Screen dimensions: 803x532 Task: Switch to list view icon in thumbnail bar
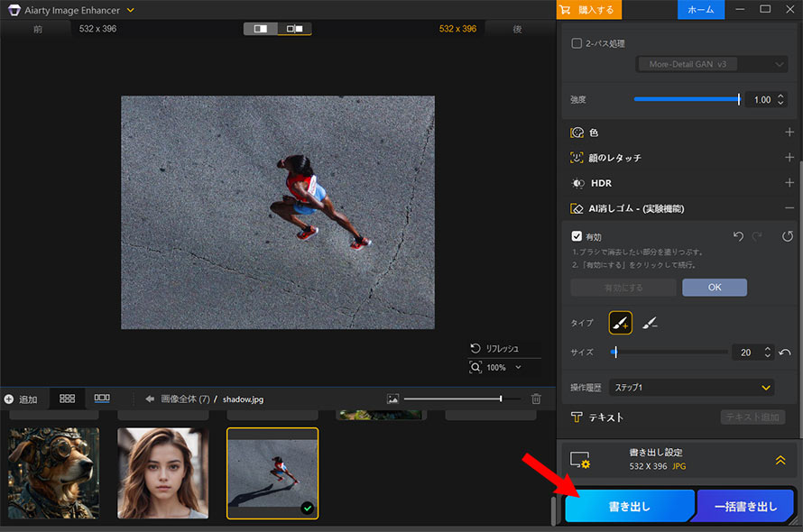pyautogui.click(x=101, y=398)
